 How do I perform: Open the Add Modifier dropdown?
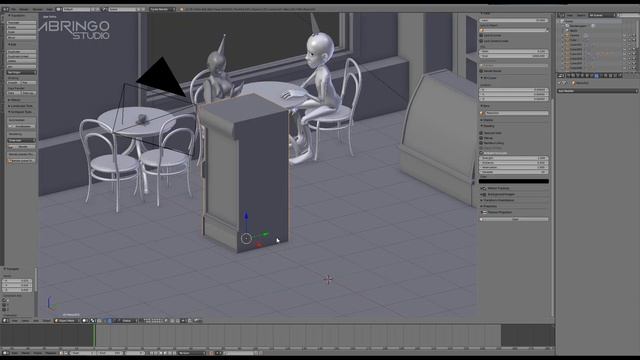[x=597, y=91]
